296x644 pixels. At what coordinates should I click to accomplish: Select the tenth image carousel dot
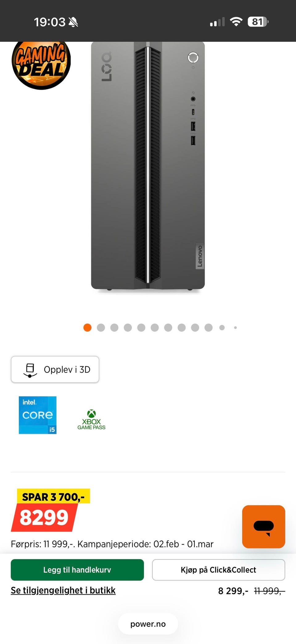click(208, 328)
